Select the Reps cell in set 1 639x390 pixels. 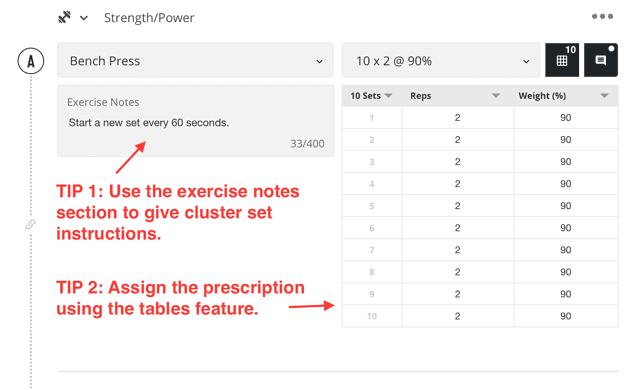point(458,118)
